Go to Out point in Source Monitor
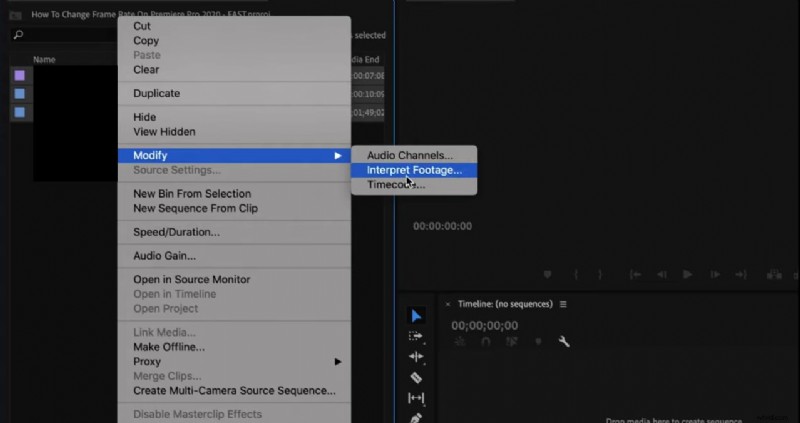 point(741,275)
